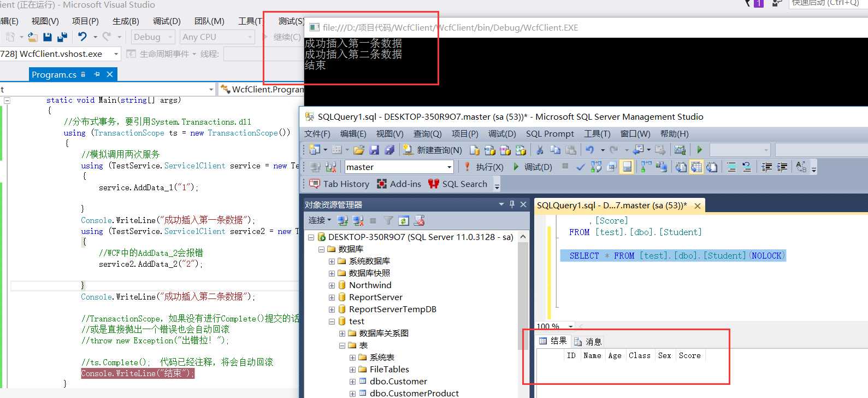Switch to 结果 results tab
Image resolution: width=868 pixels, height=398 pixels.
[553, 341]
